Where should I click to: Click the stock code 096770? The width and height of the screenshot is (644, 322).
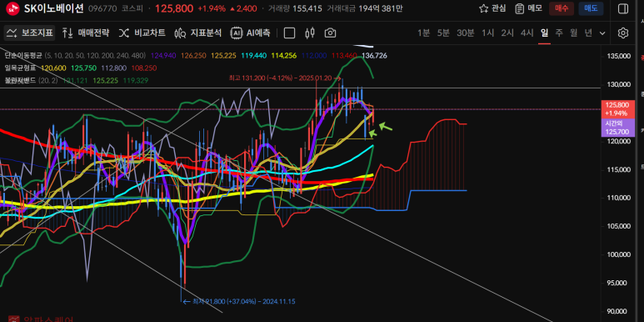click(x=102, y=8)
